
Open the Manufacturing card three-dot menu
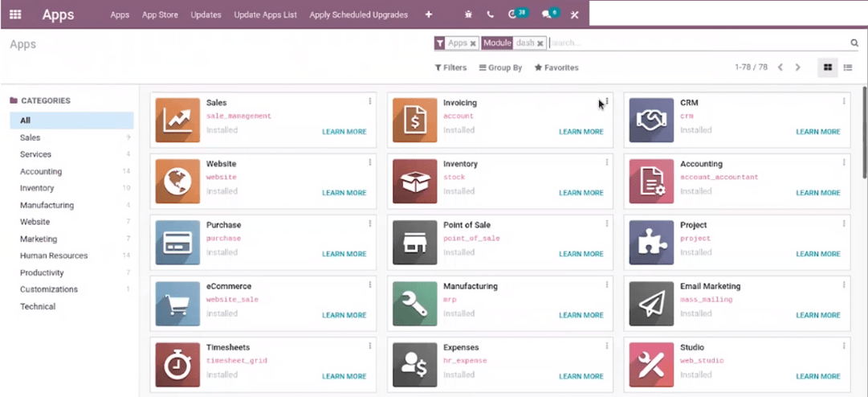tap(607, 284)
